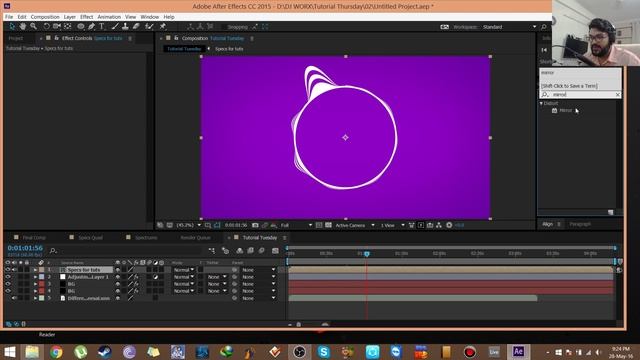The image size is (640, 360).
Task: Open the magnification ratio dropdown
Action: tap(188, 225)
